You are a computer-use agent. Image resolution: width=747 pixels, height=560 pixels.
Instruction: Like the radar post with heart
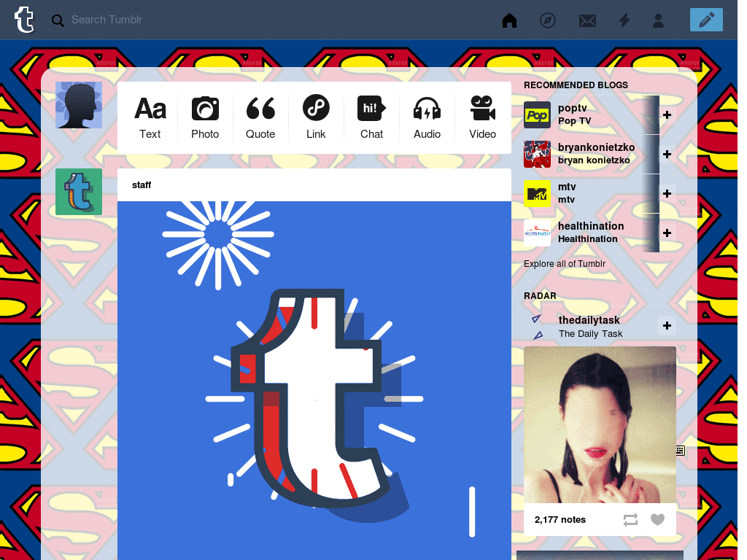[x=657, y=519]
